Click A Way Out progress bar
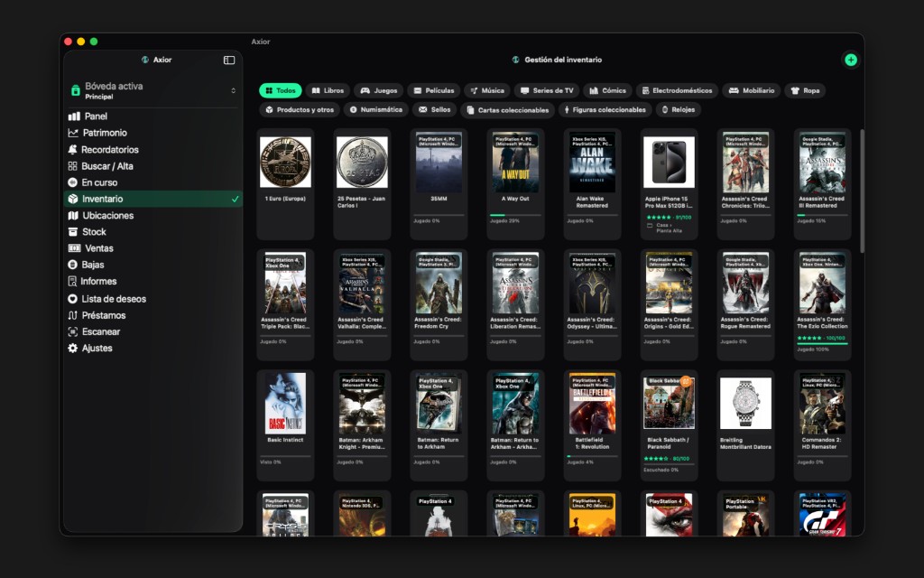Image resolution: width=924 pixels, height=578 pixels. [x=515, y=215]
